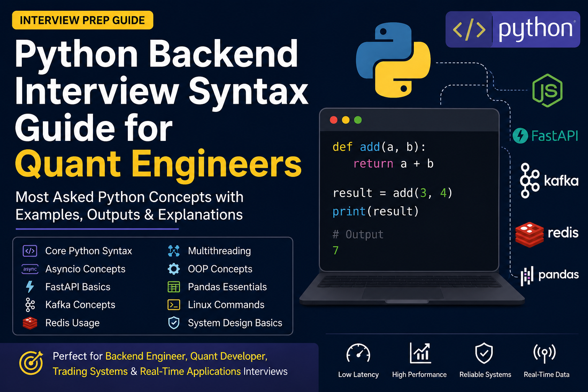Click the table icon next to Pandas Essentials
The image size is (588, 392).
click(x=174, y=287)
